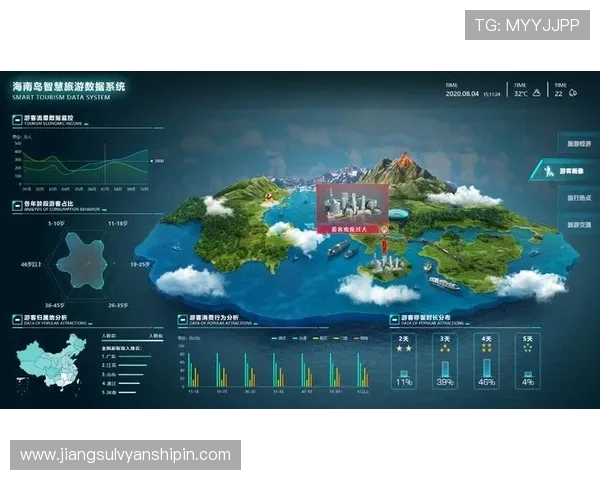
Task: Click the star cluster under 5天
Action: (527, 348)
